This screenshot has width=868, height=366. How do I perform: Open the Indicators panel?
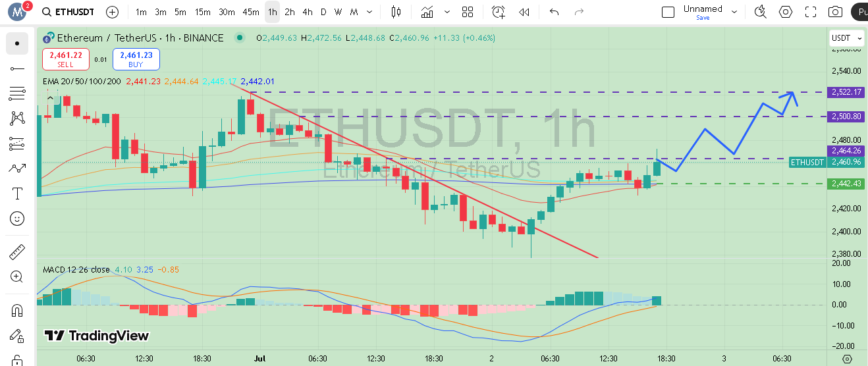tap(427, 12)
